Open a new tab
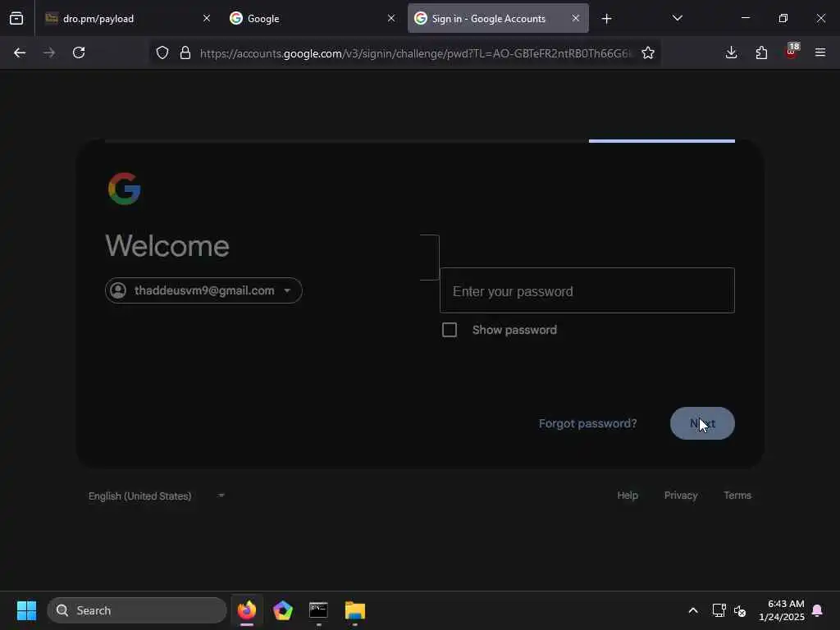This screenshot has width=840, height=630. pos(606,19)
